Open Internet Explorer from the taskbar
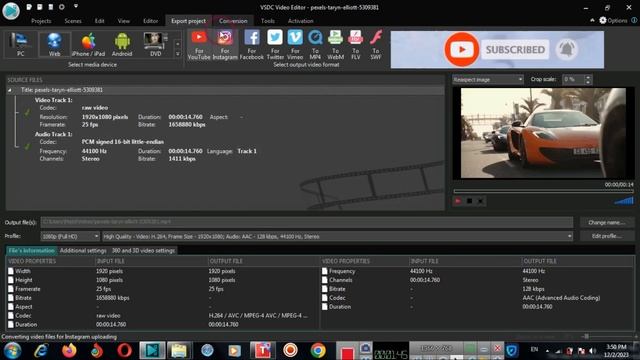This screenshot has width=640, height=360. click(41, 351)
